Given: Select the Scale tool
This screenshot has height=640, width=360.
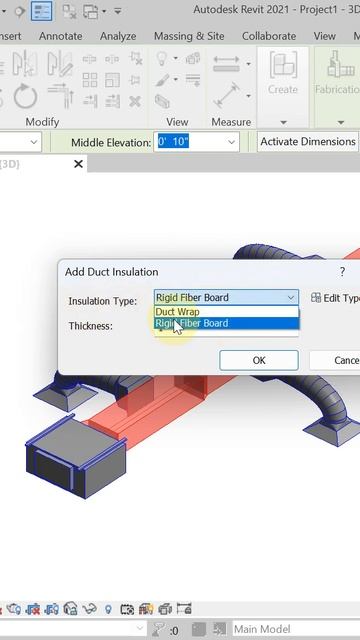Looking at the screenshot, I should pyautogui.click(x=112, y=80).
